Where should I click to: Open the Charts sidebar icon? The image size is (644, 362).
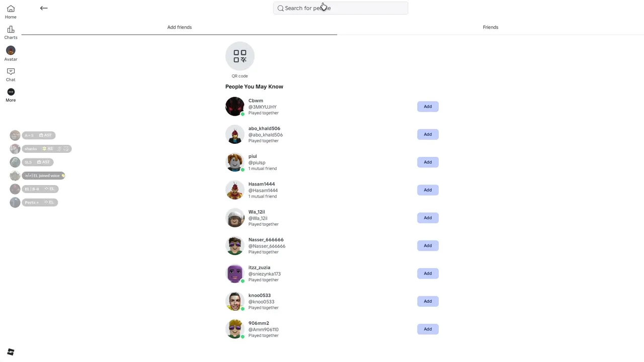(11, 30)
